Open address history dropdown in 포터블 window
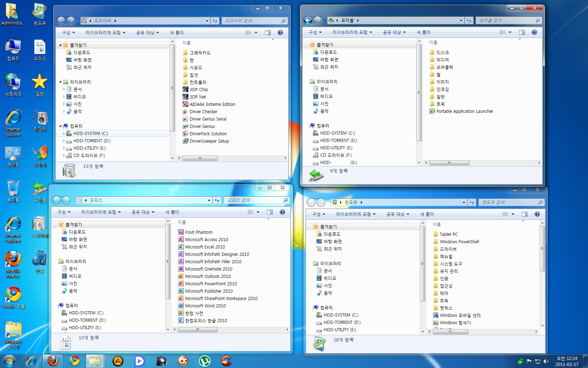Image resolution: width=588 pixels, height=368 pixels. point(461,20)
